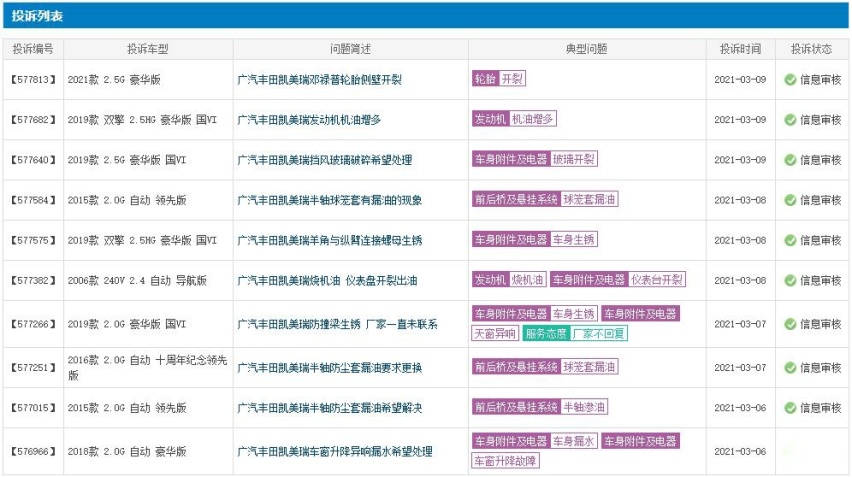852x477 pixels.
Task: Click complaint number 【577382】
Action: click(33, 281)
